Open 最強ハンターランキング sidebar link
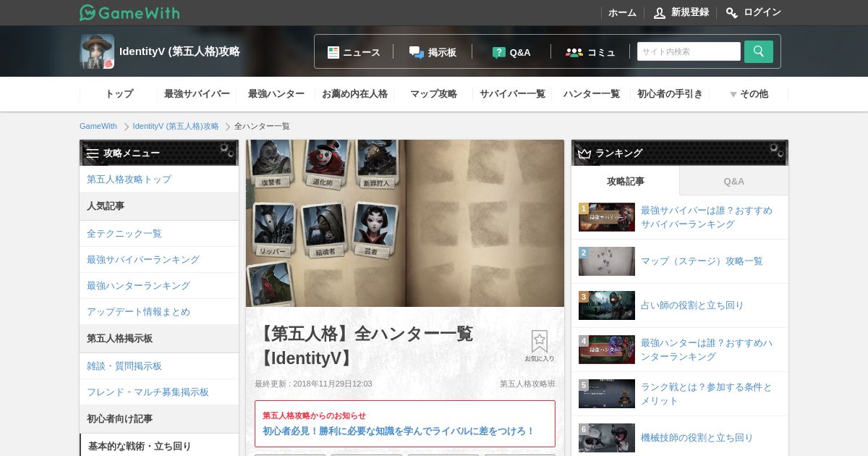The width and height of the screenshot is (868, 456). tap(159, 285)
